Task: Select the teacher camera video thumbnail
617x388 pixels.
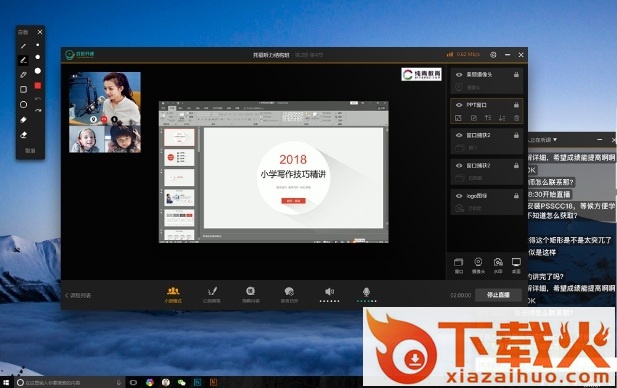Action: pyautogui.click(x=105, y=98)
